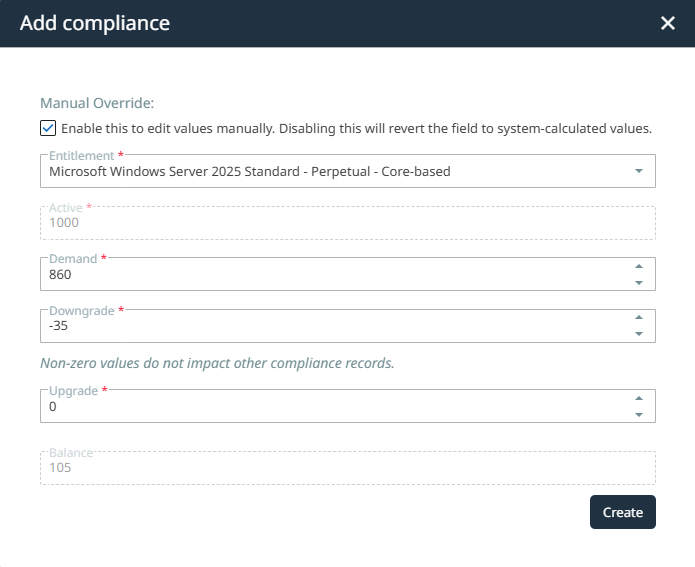
Task: Decrement the Downgrade value
Action: [639, 334]
